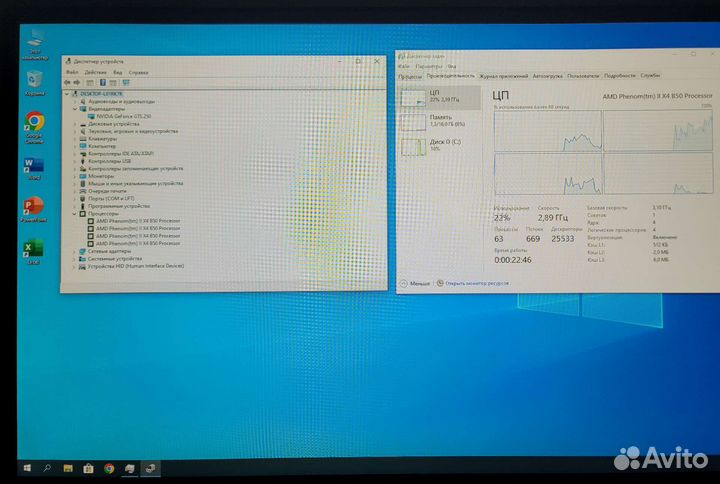Expand Дисковые устройства category

pos(75,124)
